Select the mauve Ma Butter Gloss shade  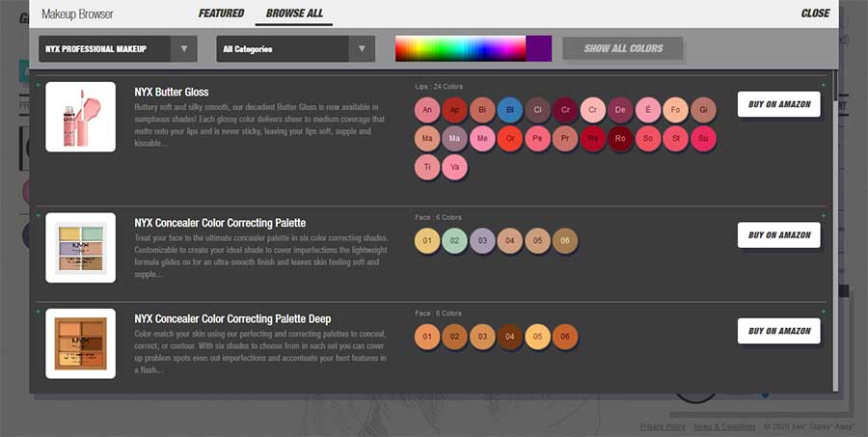pos(454,139)
